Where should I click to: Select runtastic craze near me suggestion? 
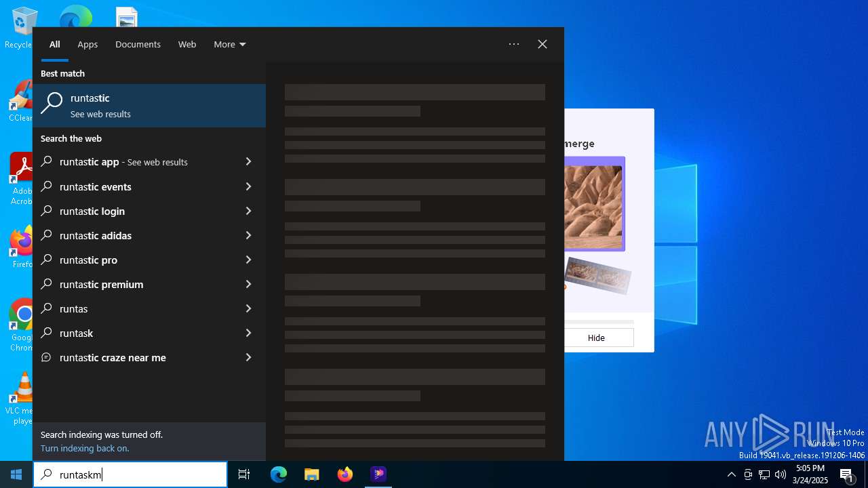click(x=136, y=357)
